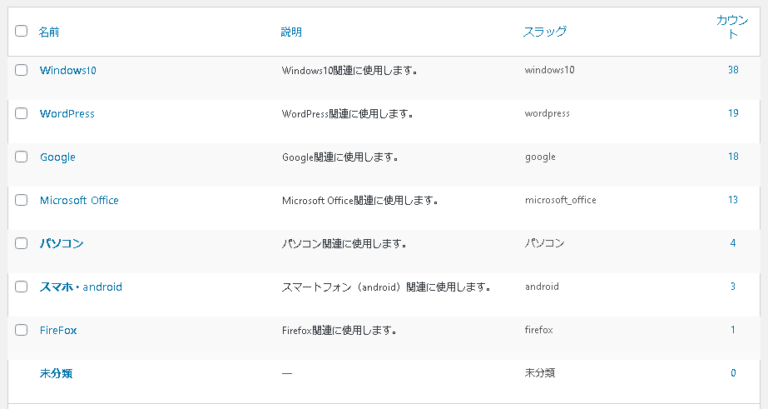Open the 13 posts count for Microsoft Office

[x=733, y=200]
